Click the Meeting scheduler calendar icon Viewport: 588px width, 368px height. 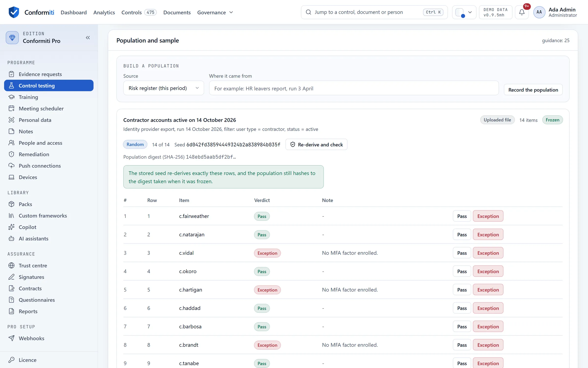click(x=12, y=108)
